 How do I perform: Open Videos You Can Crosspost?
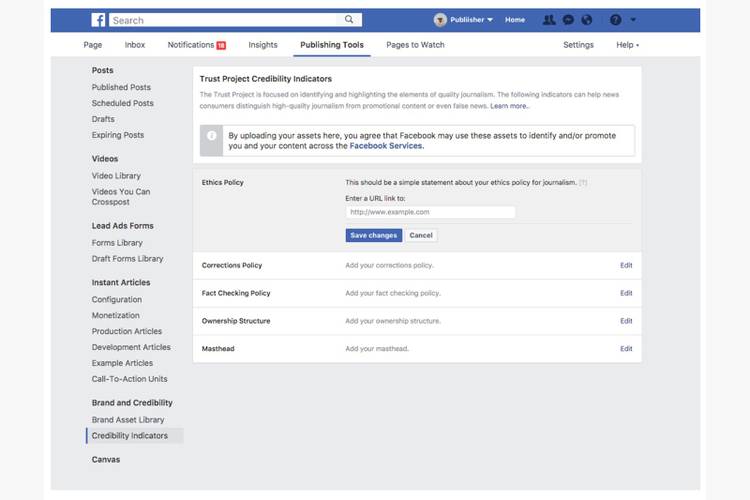coord(121,197)
